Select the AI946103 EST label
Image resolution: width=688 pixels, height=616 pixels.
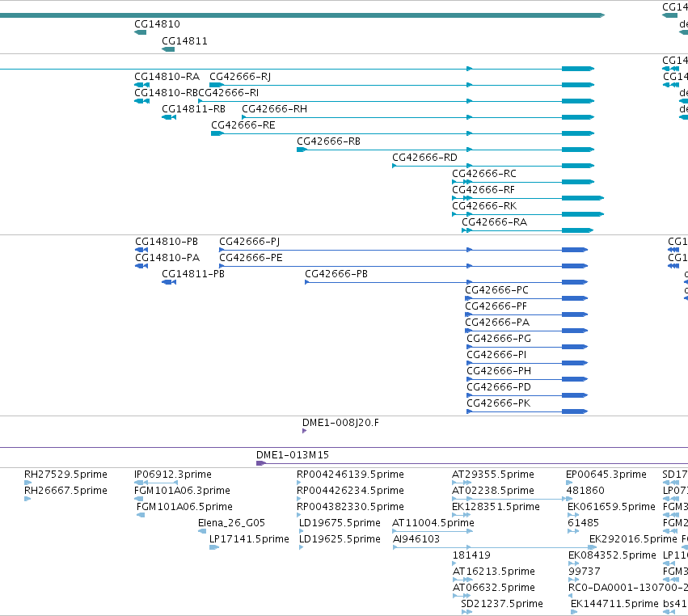pyautogui.click(x=416, y=539)
